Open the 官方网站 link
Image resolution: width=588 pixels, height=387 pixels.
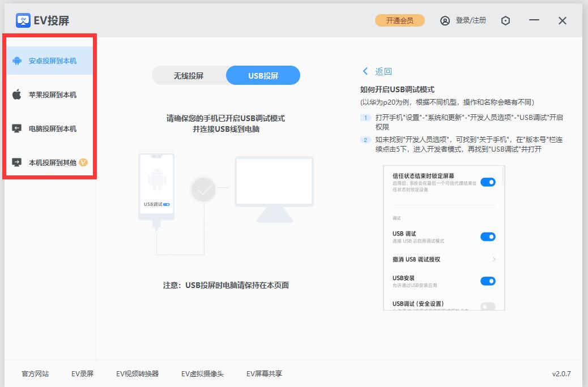coord(35,373)
